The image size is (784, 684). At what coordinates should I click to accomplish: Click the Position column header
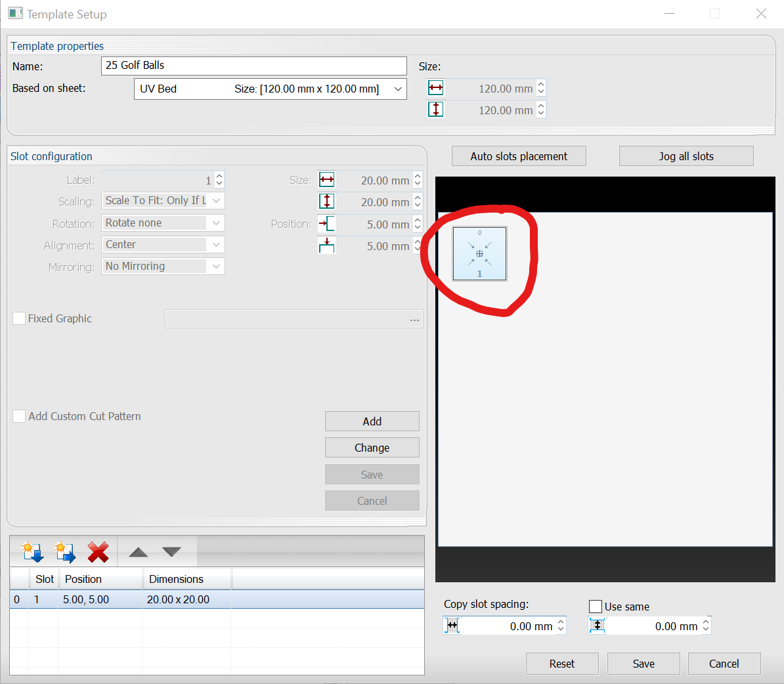(x=101, y=578)
